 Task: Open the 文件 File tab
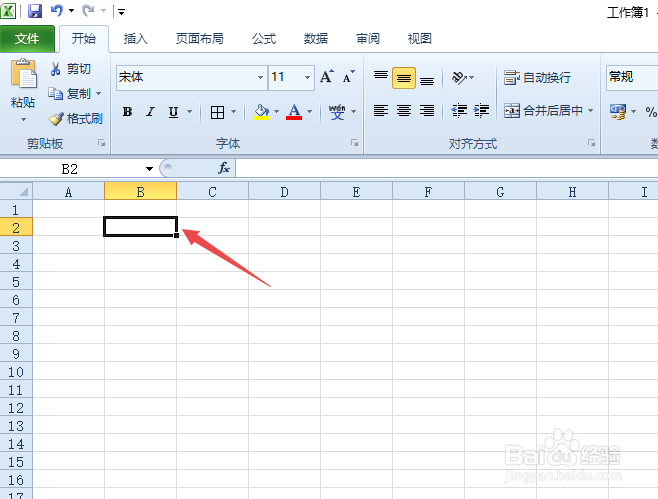tap(27, 39)
